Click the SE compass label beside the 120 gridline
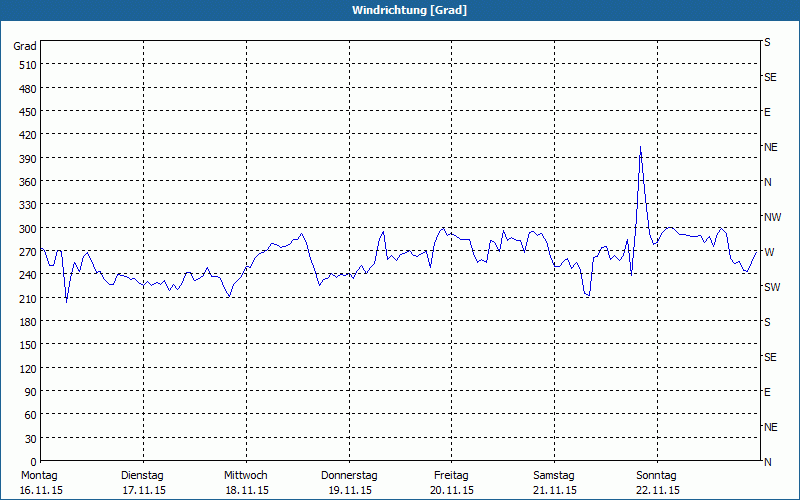800x500 pixels. 770,357
